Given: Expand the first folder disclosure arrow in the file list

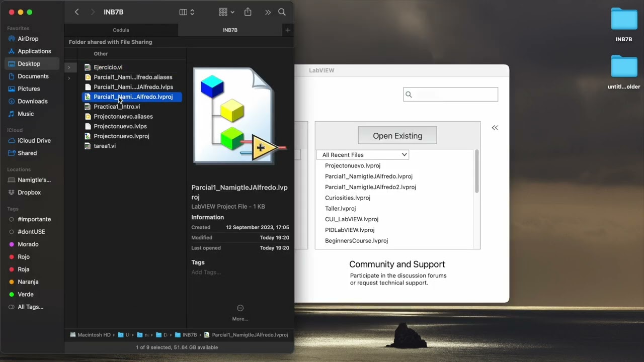Looking at the screenshot, I should 69,67.
